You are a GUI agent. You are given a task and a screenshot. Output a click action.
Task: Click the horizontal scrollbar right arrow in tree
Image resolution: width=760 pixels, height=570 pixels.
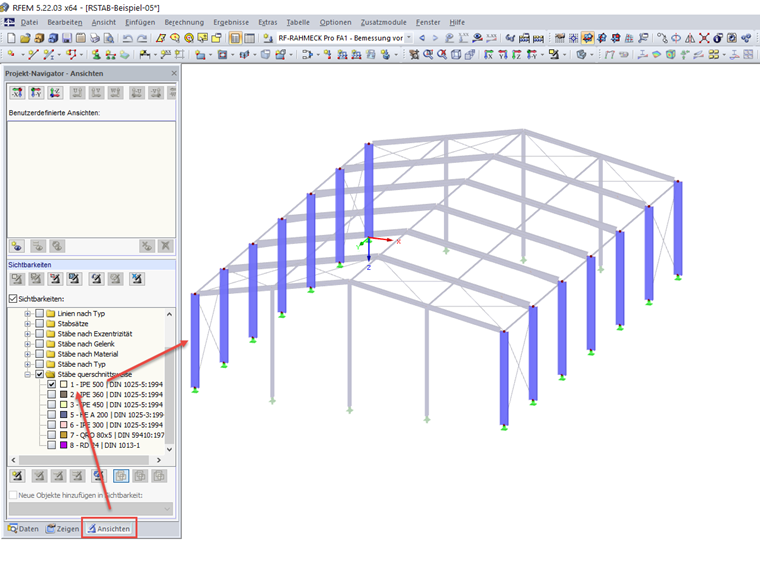[x=158, y=459]
